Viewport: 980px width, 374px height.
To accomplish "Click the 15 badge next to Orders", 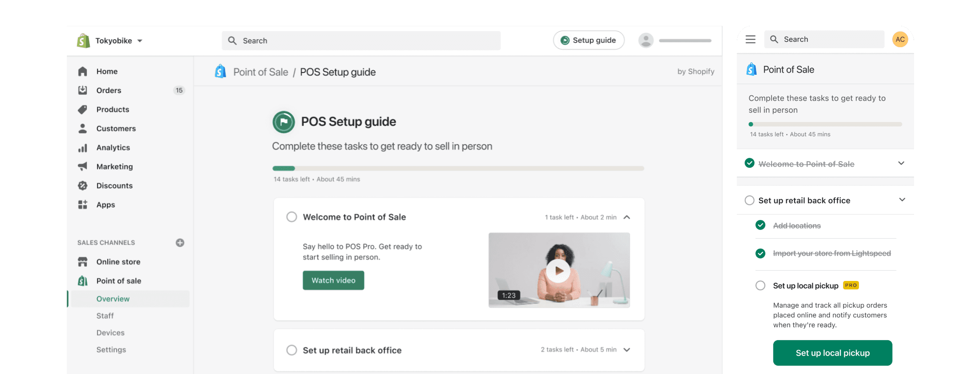I will 179,90.
